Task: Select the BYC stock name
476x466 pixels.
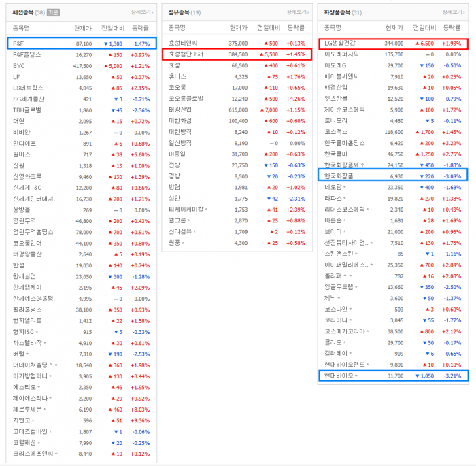Action: (x=19, y=66)
